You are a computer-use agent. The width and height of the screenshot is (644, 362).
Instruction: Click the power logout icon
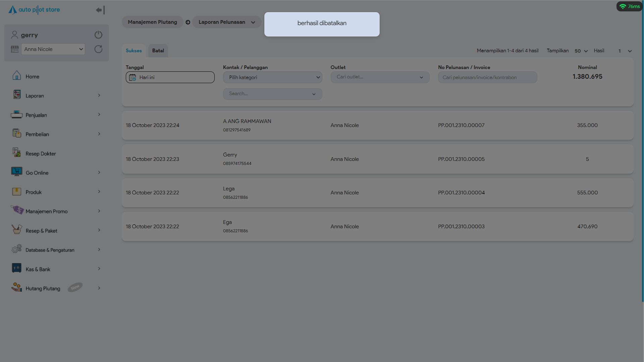98,35
